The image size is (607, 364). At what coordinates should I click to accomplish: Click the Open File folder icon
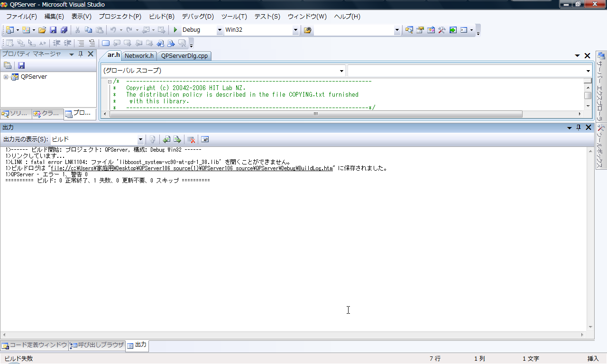42,30
